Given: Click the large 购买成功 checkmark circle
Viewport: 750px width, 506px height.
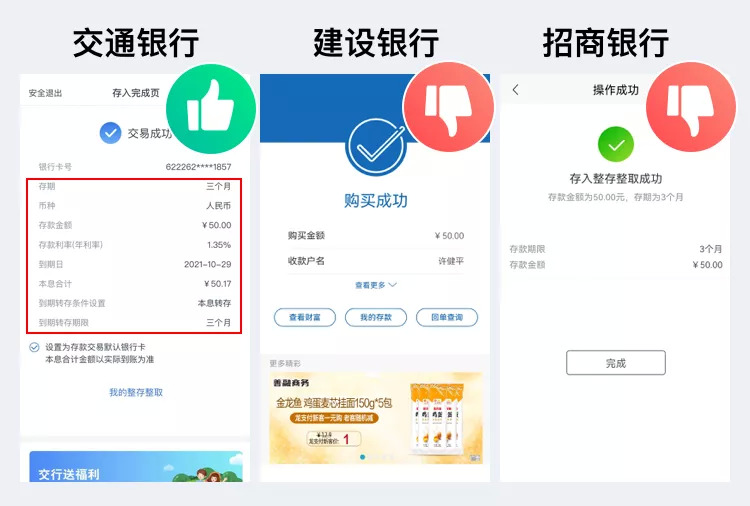Looking at the screenshot, I should pyautogui.click(x=376, y=147).
